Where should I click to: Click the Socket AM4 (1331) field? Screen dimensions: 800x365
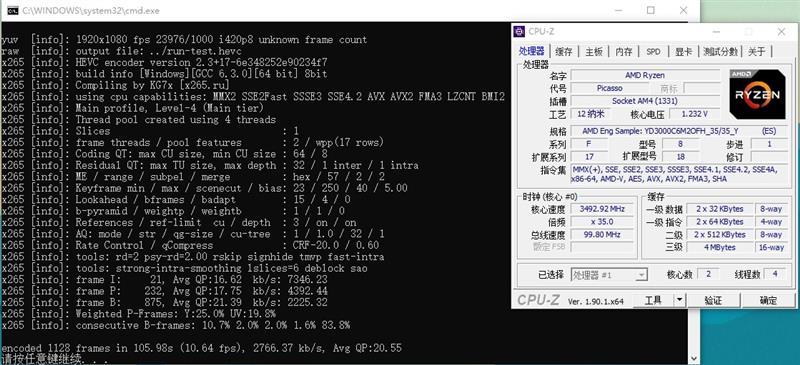(645, 101)
